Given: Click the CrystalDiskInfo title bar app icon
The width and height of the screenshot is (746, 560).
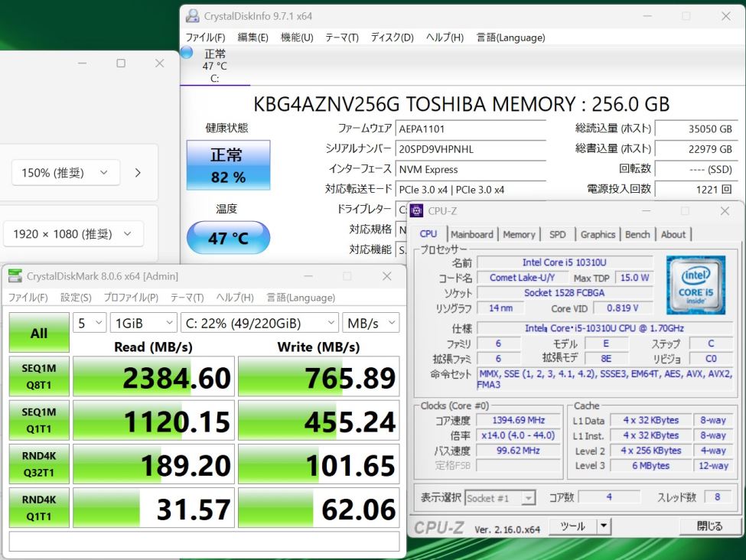Looking at the screenshot, I should (193, 16).
